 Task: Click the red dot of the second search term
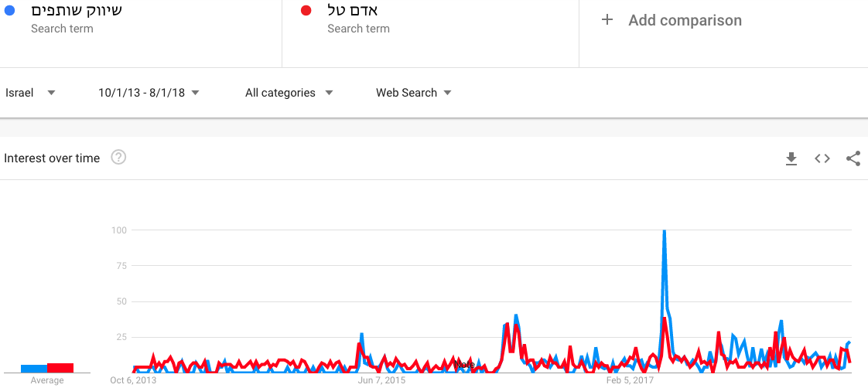(x=305, y=10)
